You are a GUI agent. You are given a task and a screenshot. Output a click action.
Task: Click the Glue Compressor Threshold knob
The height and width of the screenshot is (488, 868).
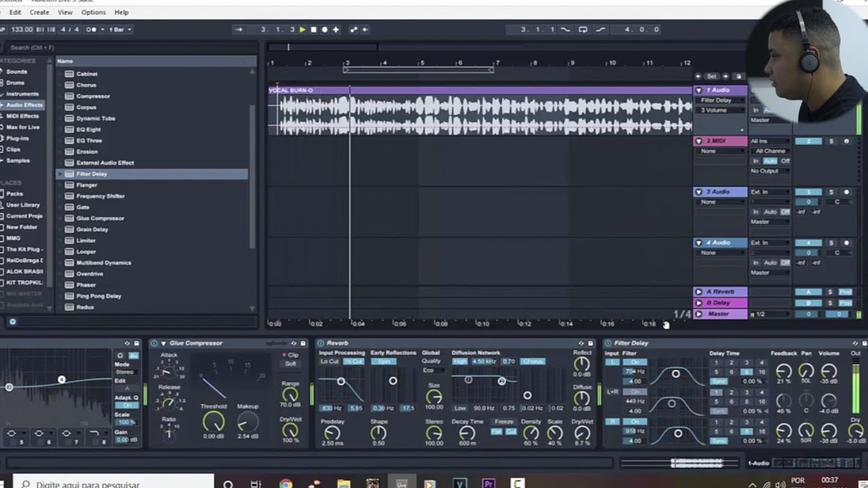213,422
